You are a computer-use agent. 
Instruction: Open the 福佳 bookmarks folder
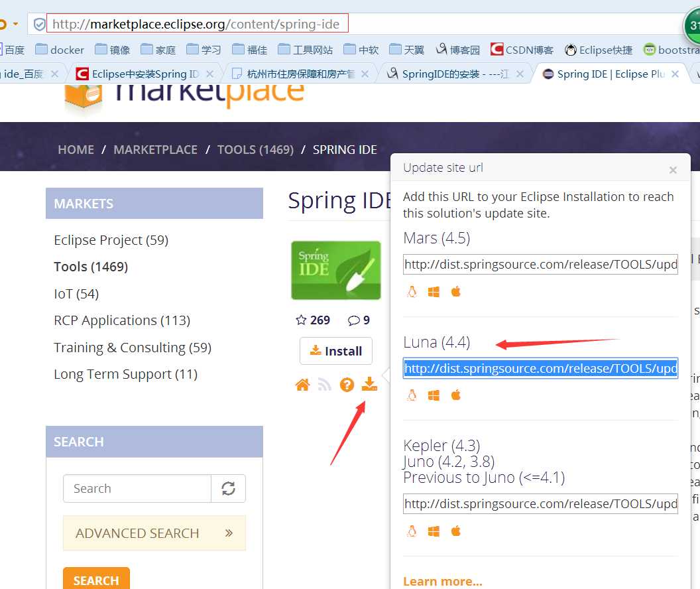250,50
